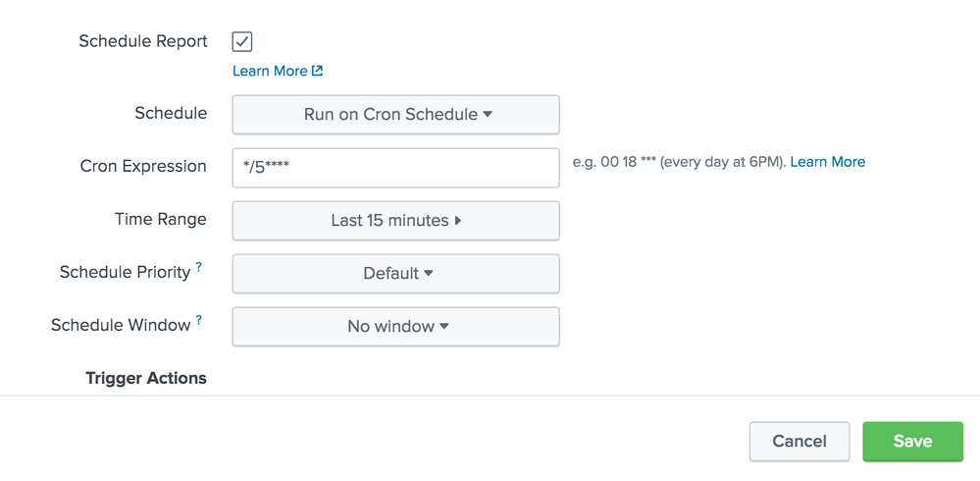Click down caret on Run on Cron Schedule
The width and height of the screenshot is (980, 481).
[489, 115]
